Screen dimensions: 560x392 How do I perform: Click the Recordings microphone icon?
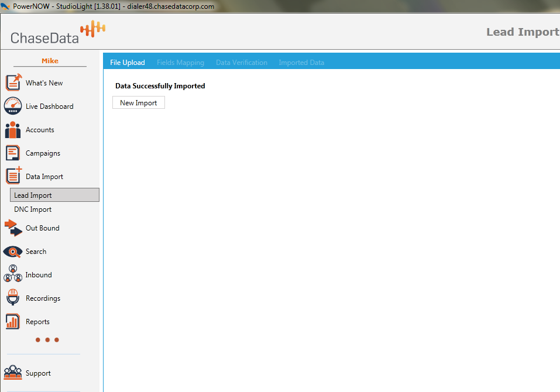[13, 298]
